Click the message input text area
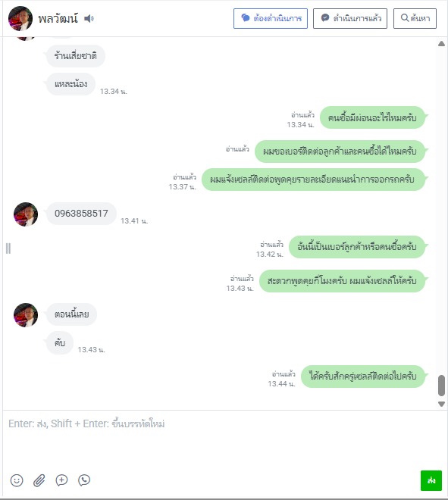Image resolution: width=448 pixels, height=500 pixels. point(224,440)
